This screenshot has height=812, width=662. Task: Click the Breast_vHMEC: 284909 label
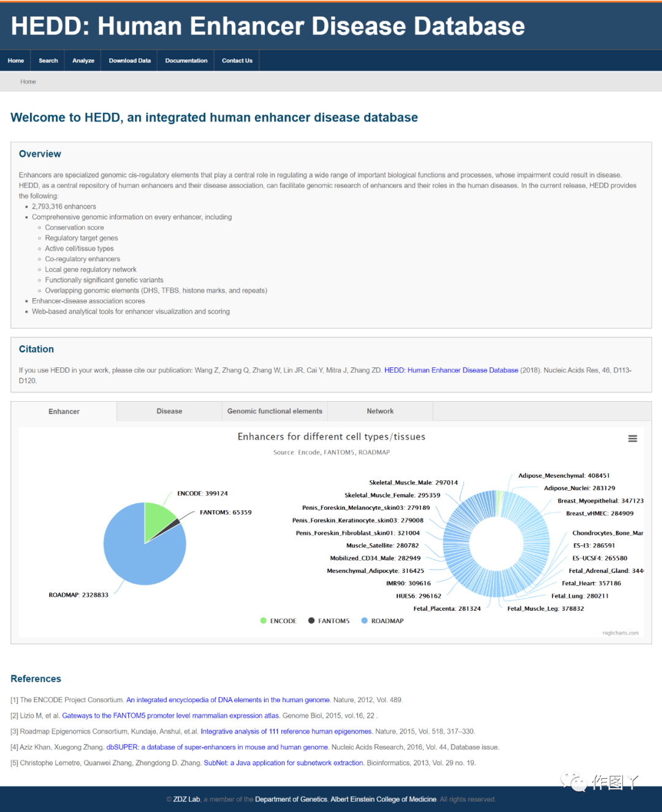tap(600, 513)
